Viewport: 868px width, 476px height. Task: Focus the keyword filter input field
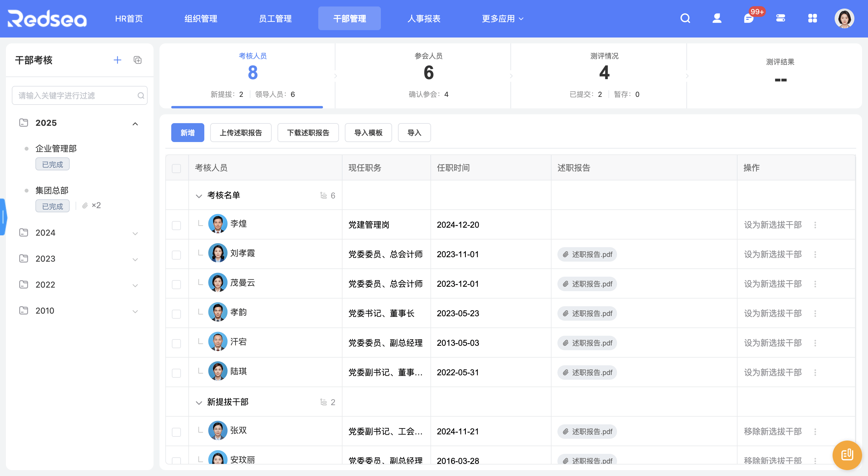[79, 95]
